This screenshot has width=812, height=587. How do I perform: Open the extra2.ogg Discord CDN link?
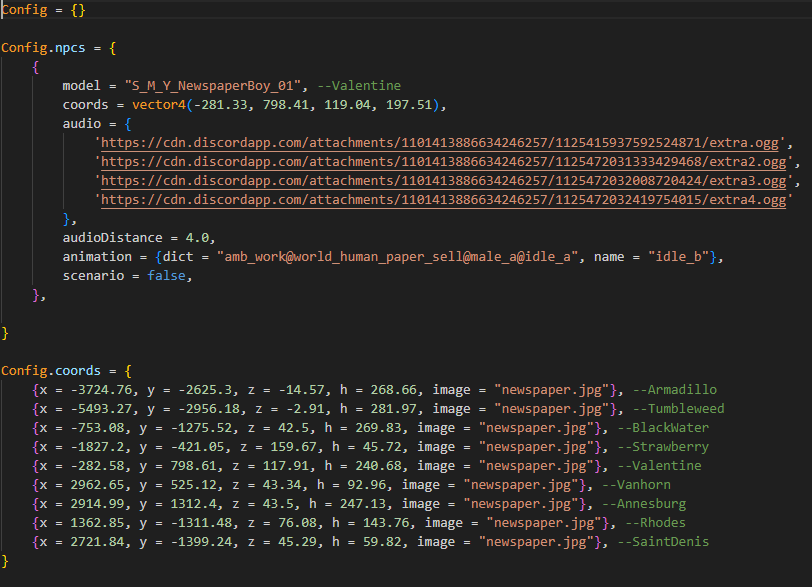443,162
